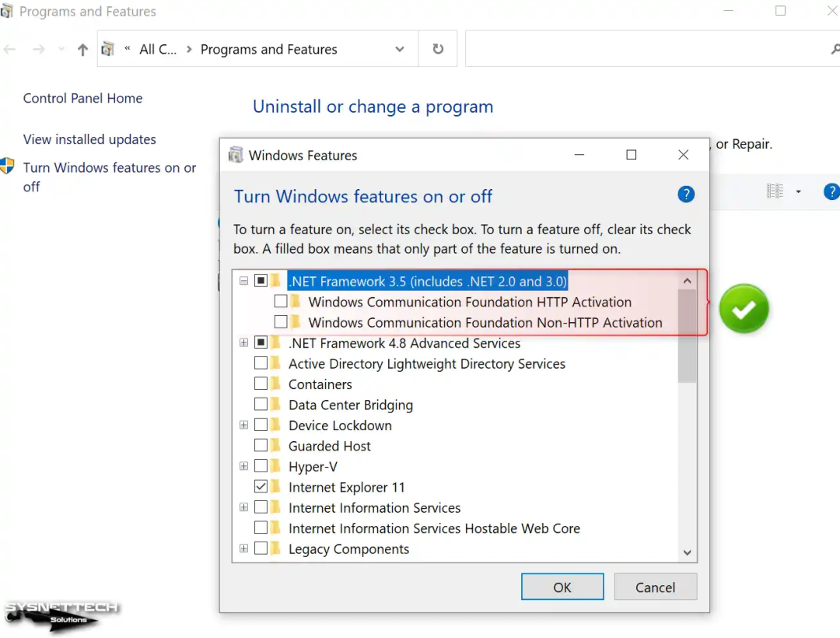
Task: Click the 'All C...' breadcrumb in the address bar
Action: [158, 49]
